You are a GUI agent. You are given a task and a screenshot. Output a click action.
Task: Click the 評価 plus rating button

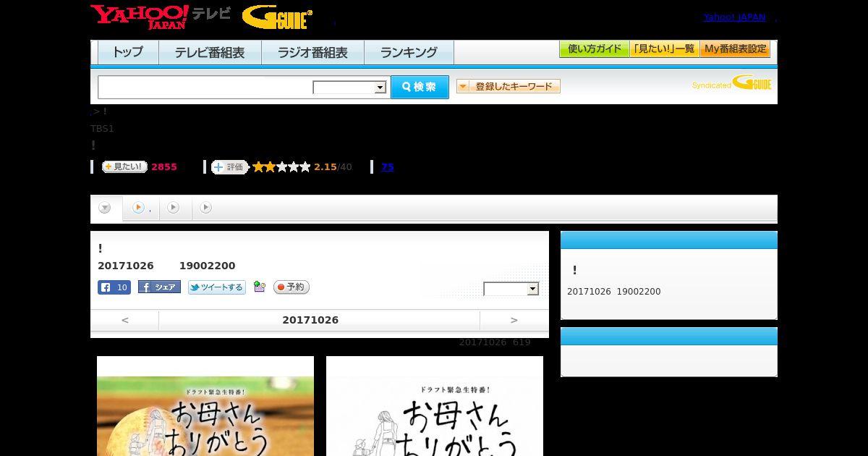tap(229, 167)
